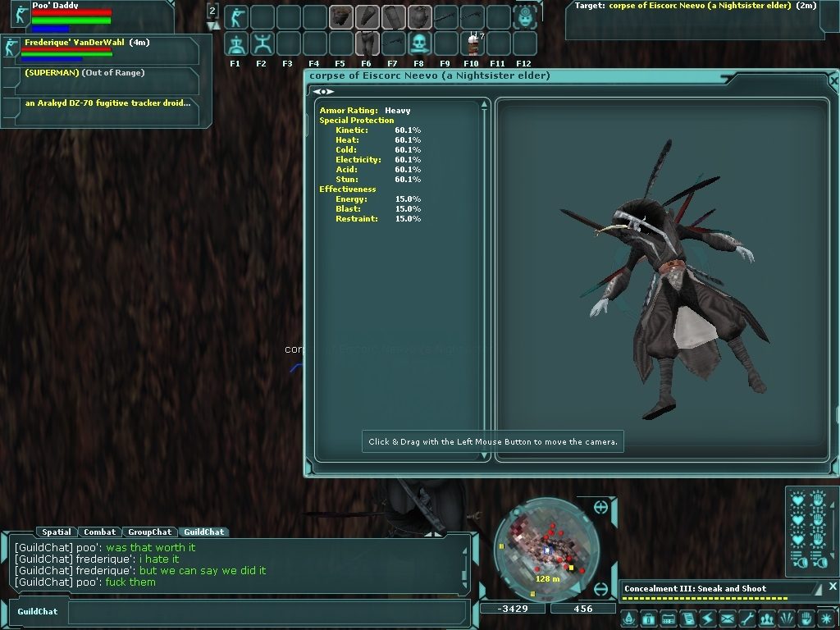
Task: Click the "was that worth it" chat message
Action: pyautogui.click(x=151, y=547)
